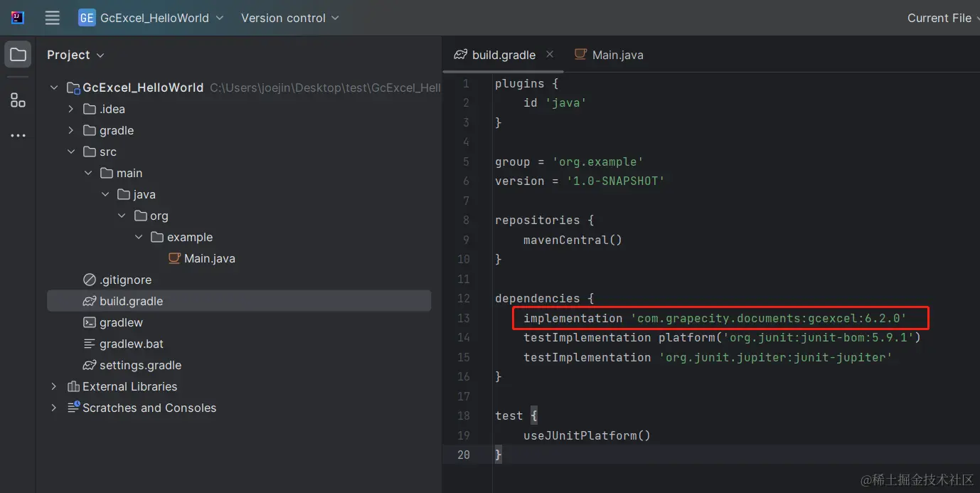Select gradlew in the project tree
The height and width of the screenshot is (493, 980).
121,322
